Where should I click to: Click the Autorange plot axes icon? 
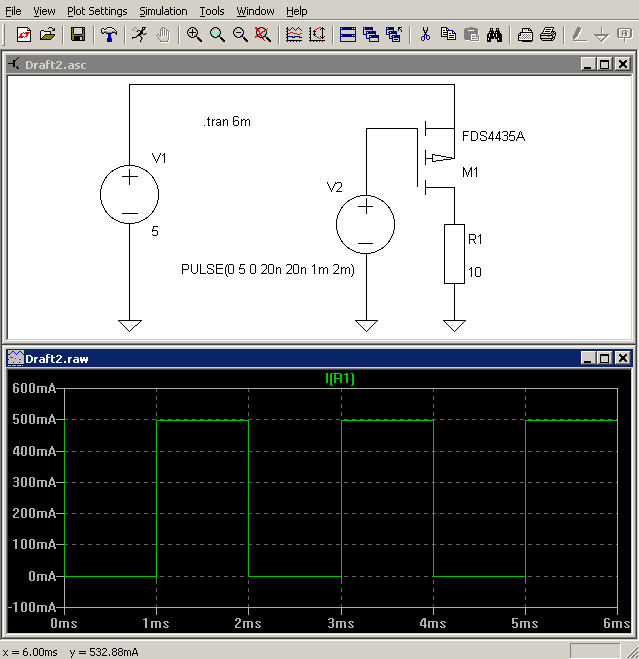point(317,34)
